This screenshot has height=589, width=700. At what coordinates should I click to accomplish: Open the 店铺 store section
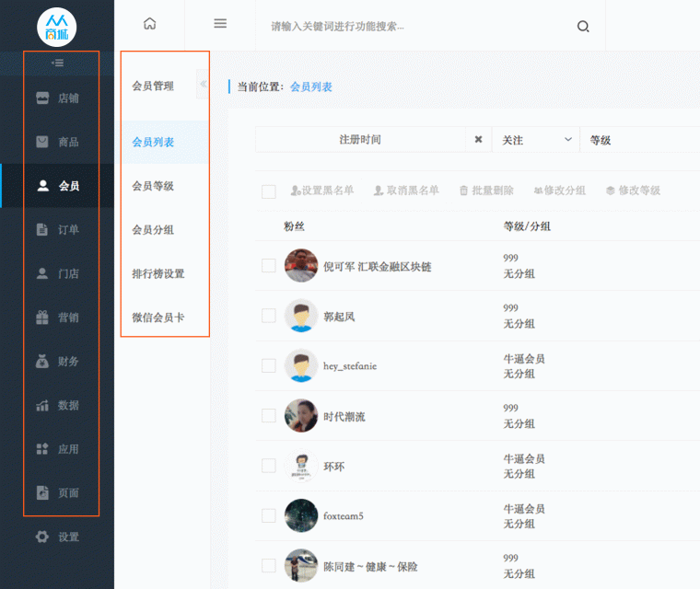pyautogui.click(x=57, y=98)
